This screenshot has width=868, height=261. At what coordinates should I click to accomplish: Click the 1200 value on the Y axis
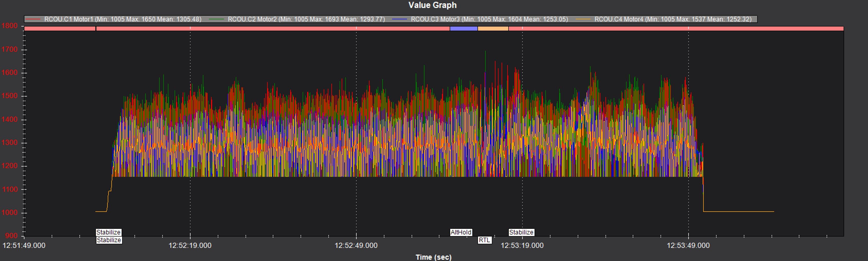point(10,166)
